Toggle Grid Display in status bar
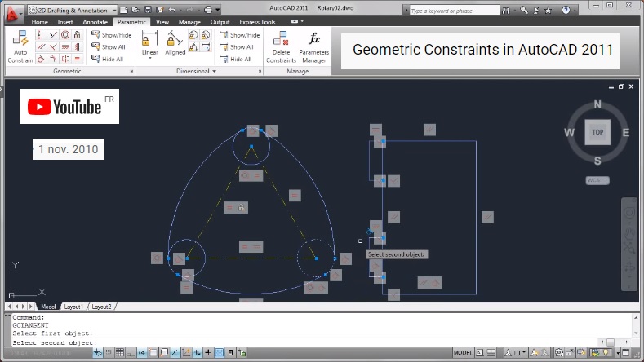 (x=119, y=352)
